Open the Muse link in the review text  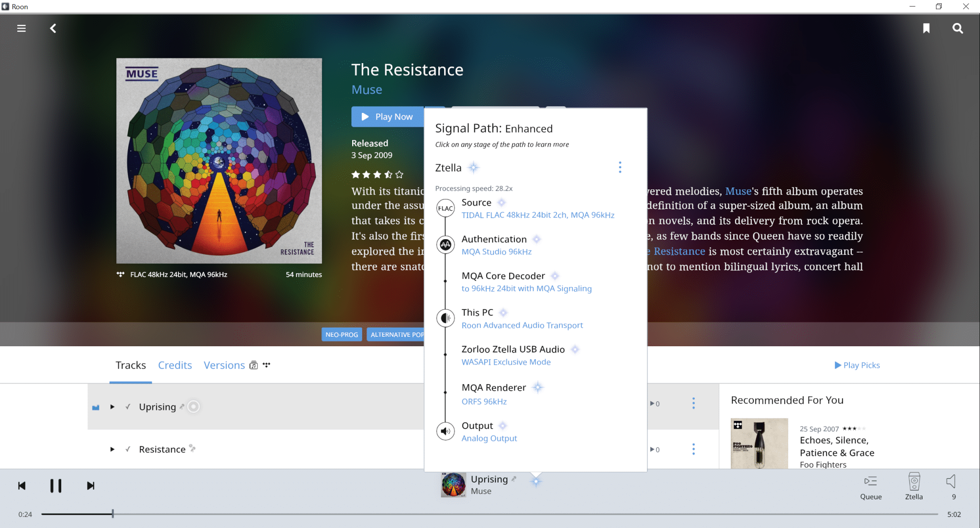pyautogui.click(x=738, y=191)
